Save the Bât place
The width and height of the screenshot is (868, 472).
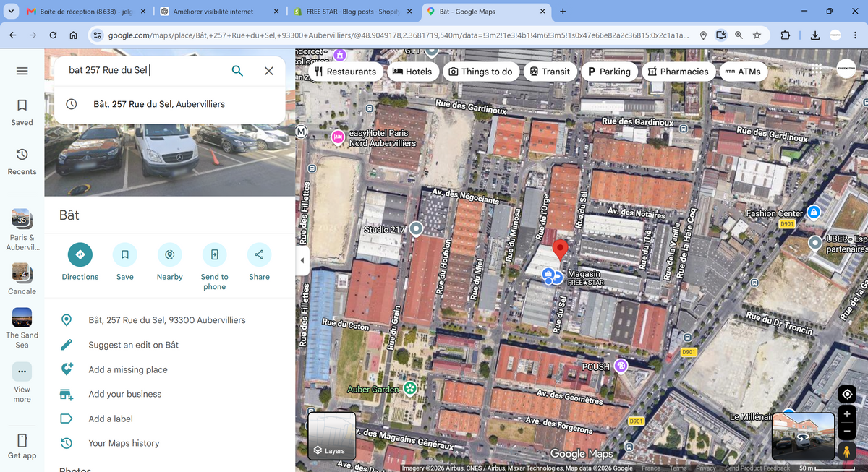(124, 262)
